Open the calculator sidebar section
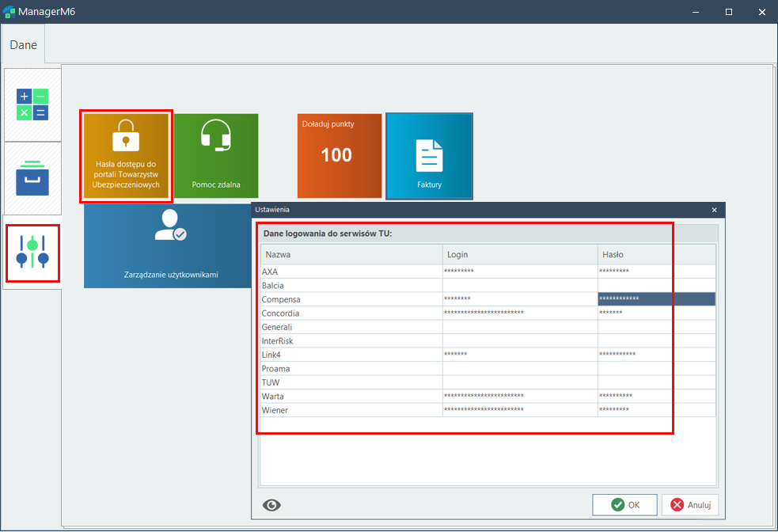 32,104
